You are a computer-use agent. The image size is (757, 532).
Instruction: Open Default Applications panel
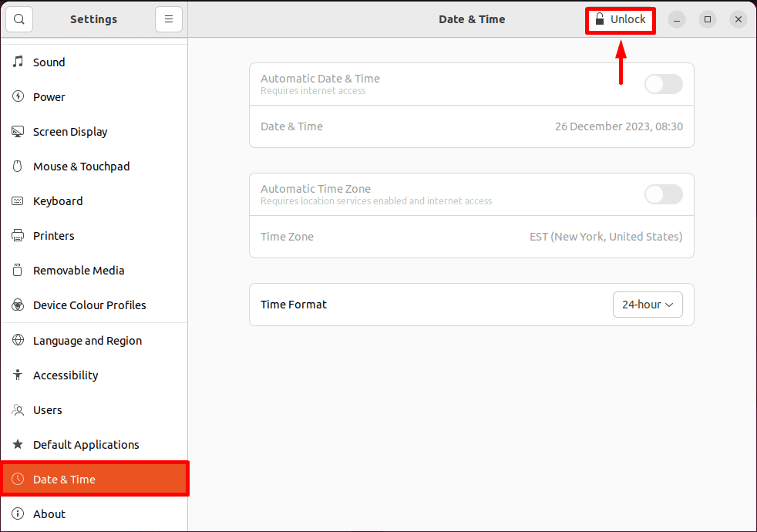94,444
